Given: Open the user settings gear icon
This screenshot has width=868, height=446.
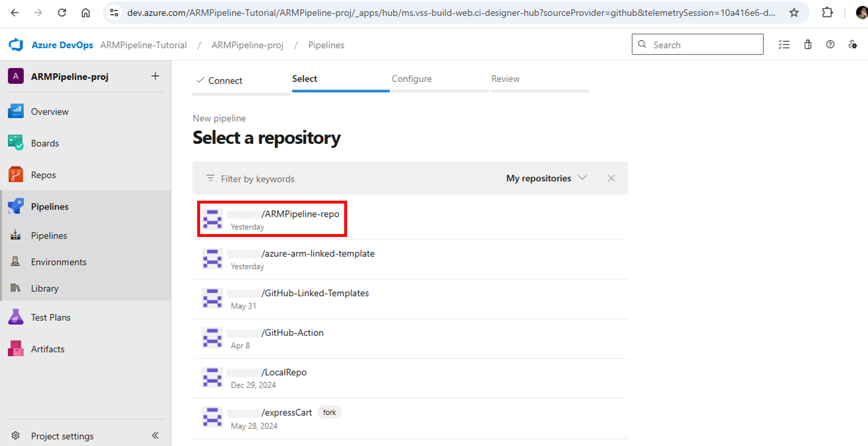Looking at the screenshot, I should pyautogui.click(x=853, y=44).
